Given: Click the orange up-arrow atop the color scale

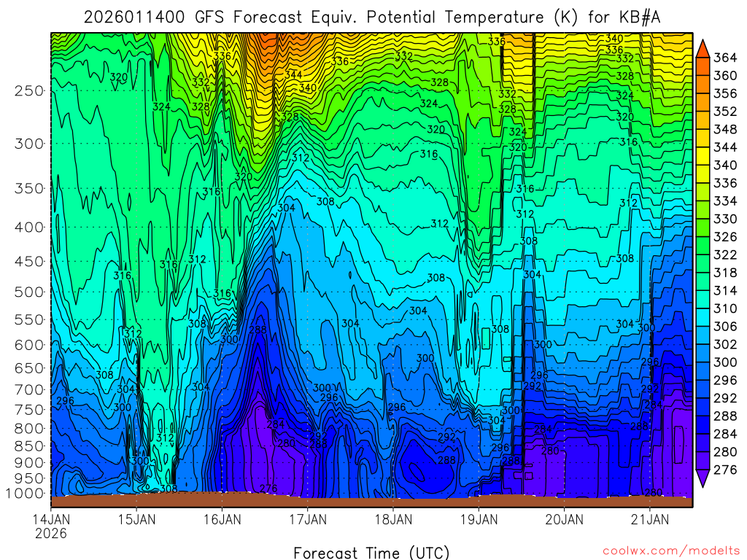Looking at the screenshot, I should 705,47.
